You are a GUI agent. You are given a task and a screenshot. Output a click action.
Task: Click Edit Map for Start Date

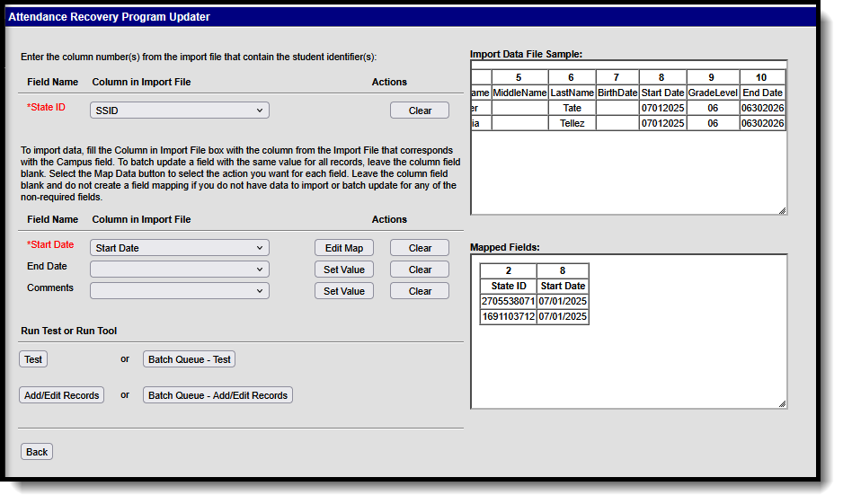pos(344,248)
